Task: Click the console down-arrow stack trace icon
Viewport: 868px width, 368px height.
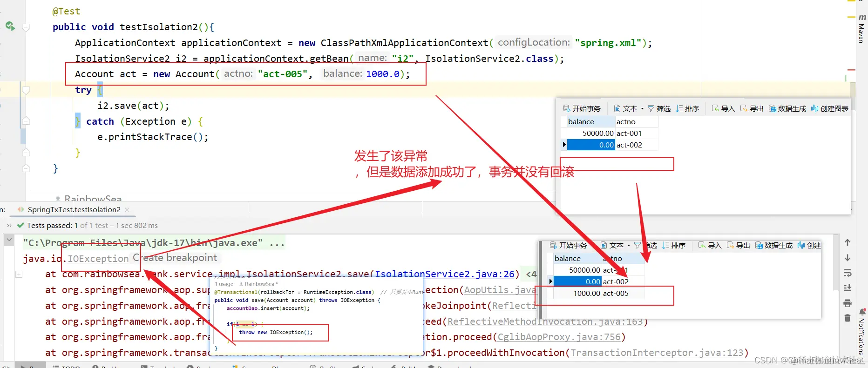Action: 848,258
